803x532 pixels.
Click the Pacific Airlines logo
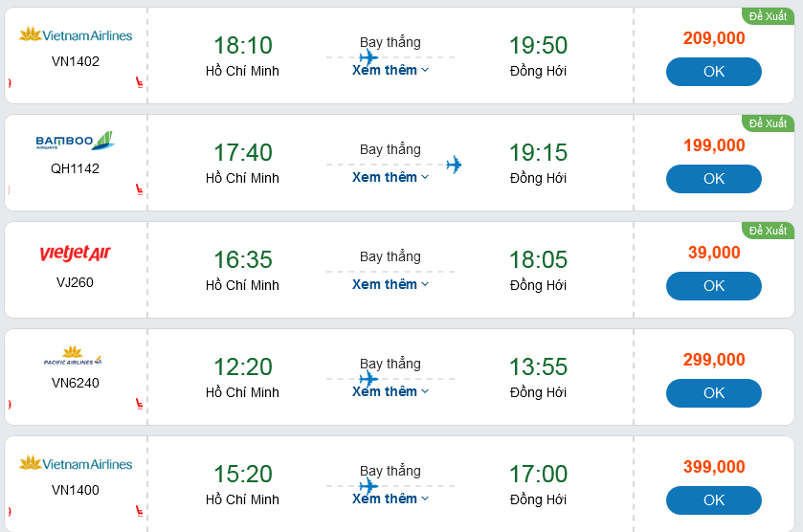(x=74, y=357)
